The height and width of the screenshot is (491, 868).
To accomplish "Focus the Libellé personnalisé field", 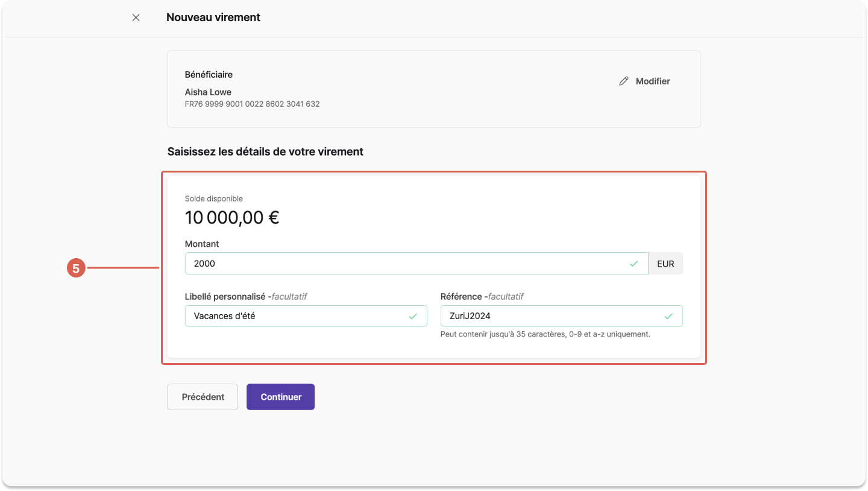I will [x=306, y=316].
